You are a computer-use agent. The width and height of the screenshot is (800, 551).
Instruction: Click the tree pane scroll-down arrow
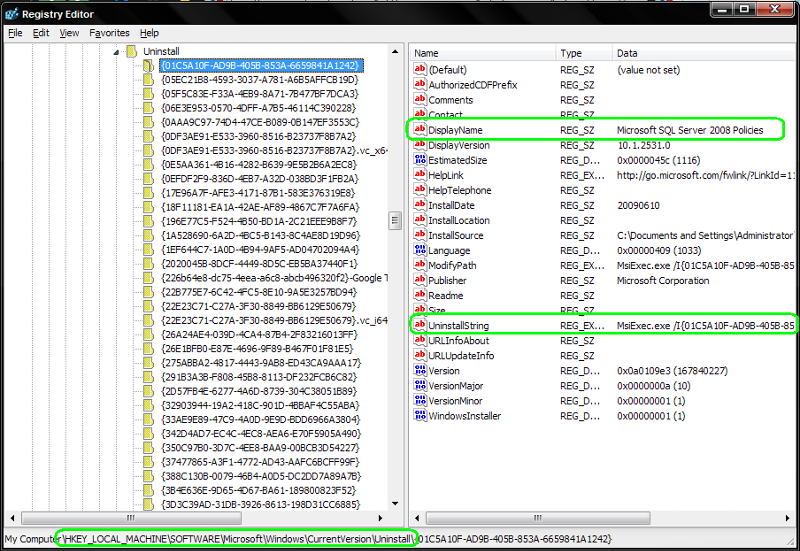[395, 504]
